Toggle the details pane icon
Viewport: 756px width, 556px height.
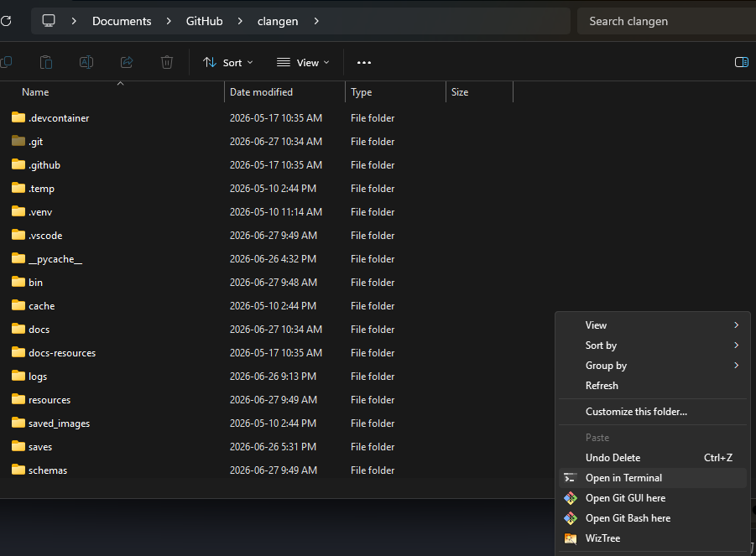pyautogui.click(x=742, y=62)
